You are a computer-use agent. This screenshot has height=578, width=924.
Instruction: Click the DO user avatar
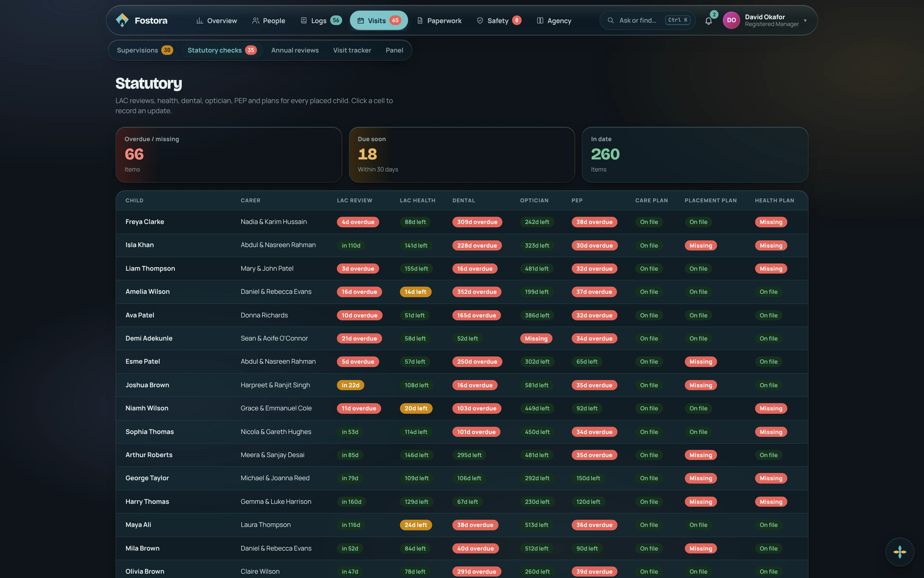coord(731,20)
